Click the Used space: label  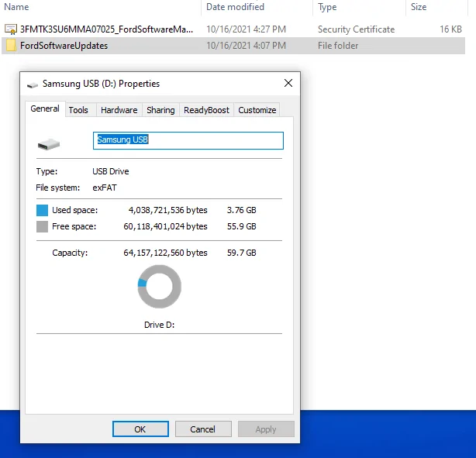pyautogui.click(x=75, y=210)
